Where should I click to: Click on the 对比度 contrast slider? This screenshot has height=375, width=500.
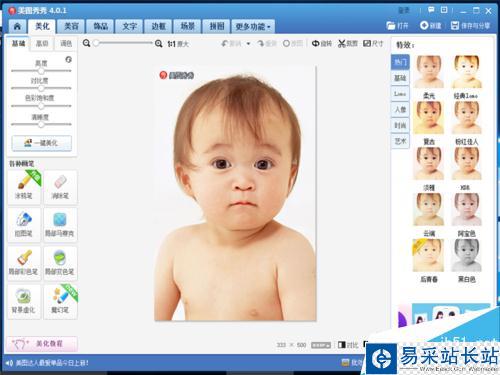(x=41, y=88)
